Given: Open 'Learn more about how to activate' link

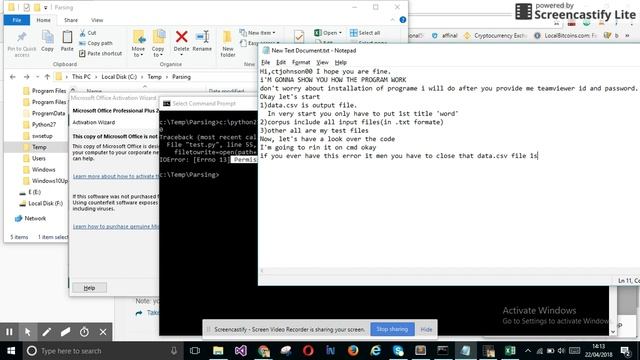Looking at the screenshot, I should tap(116, 176).
